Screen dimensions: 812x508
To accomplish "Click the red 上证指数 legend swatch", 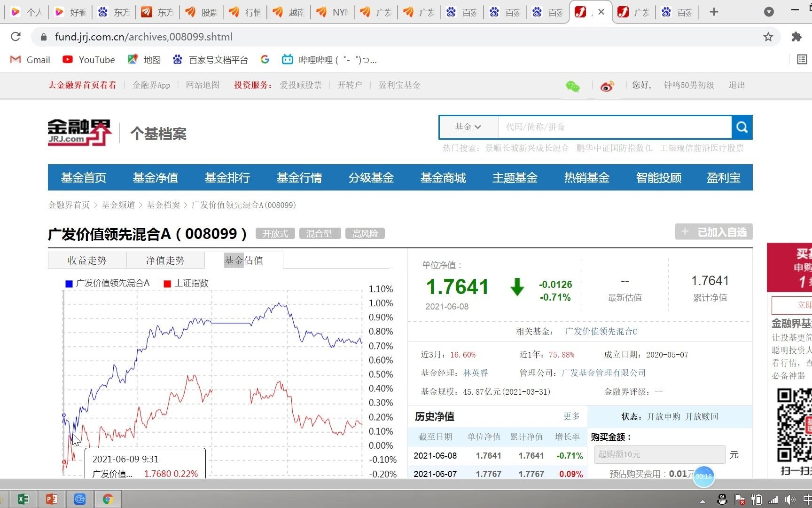I will tap(167, 284).
